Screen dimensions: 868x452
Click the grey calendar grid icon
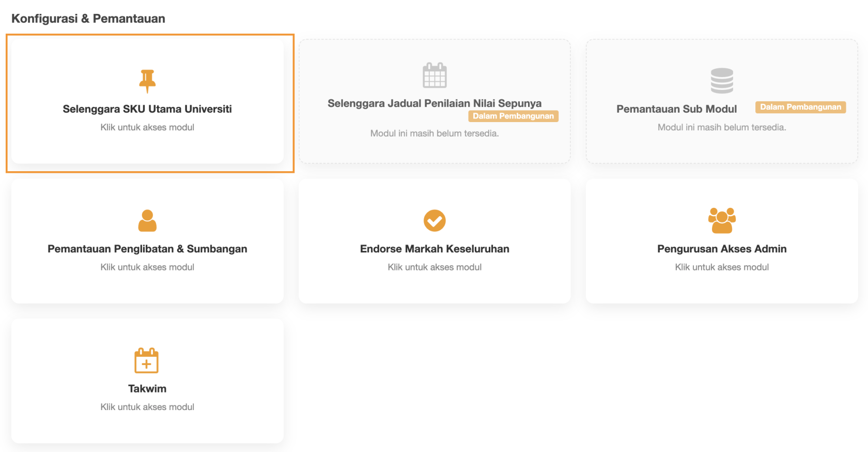(x=435, y=76)
